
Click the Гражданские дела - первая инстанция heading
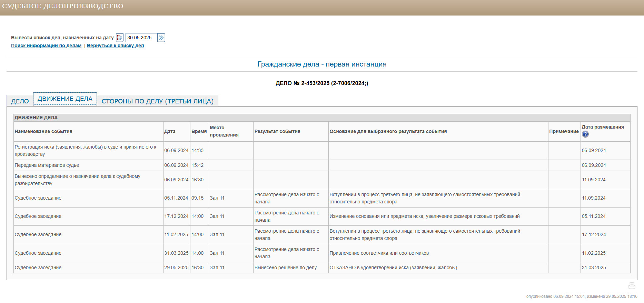[322, 64]
